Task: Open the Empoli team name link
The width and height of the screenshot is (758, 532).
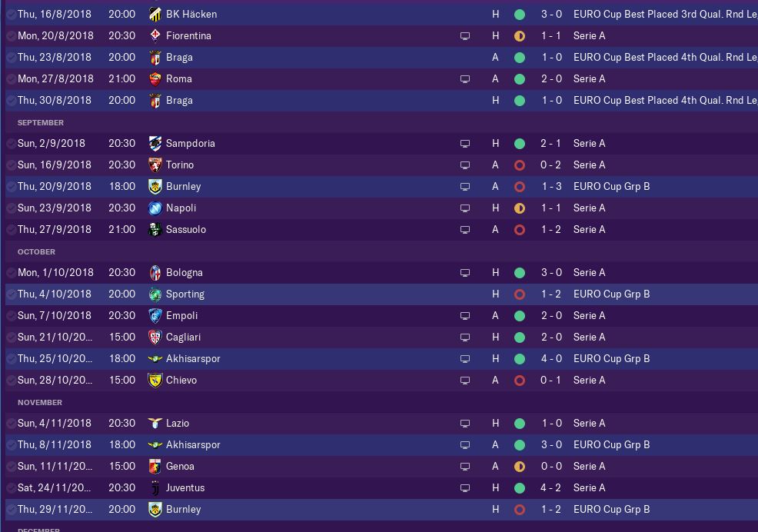Action: (181, 315)
